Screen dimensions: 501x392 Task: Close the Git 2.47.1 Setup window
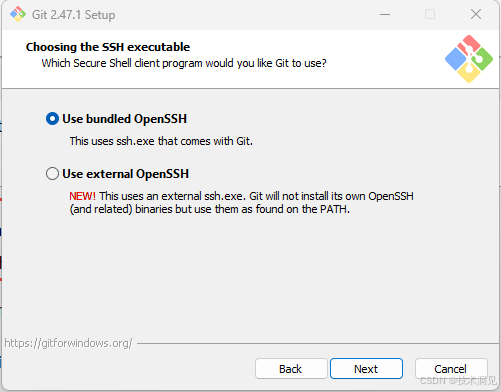(476, 14)
